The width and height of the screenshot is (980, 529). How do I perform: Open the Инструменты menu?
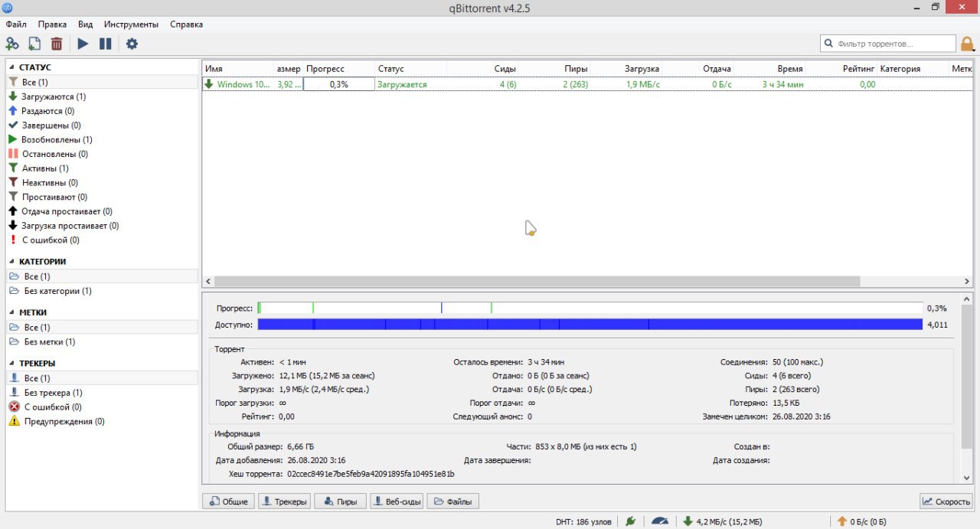132,24
